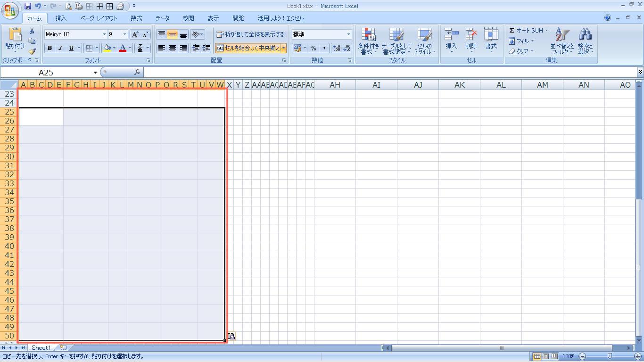Open セルのスタイル cell styles gallery
Image resolution: width=644 pixels, height=362 pixels.
[x=425, y=41]
